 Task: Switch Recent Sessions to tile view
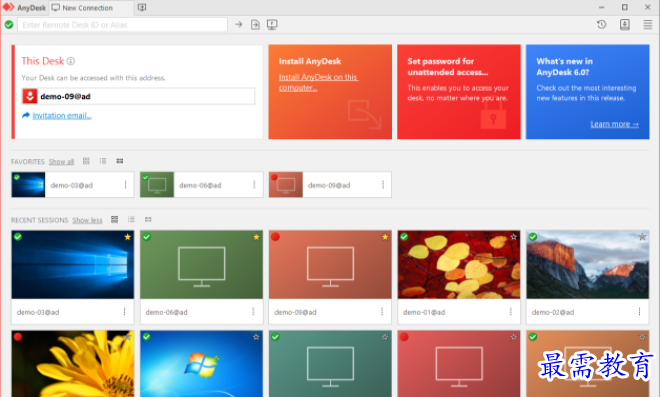point(114,219)
